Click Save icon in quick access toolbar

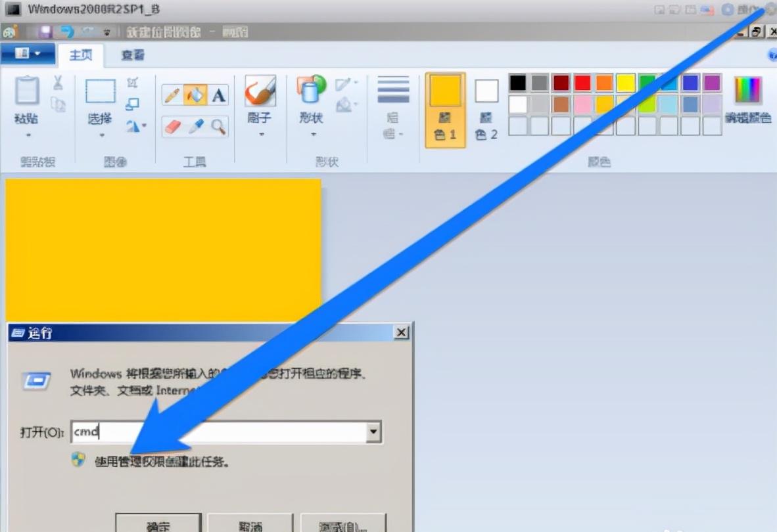point(45,32)
